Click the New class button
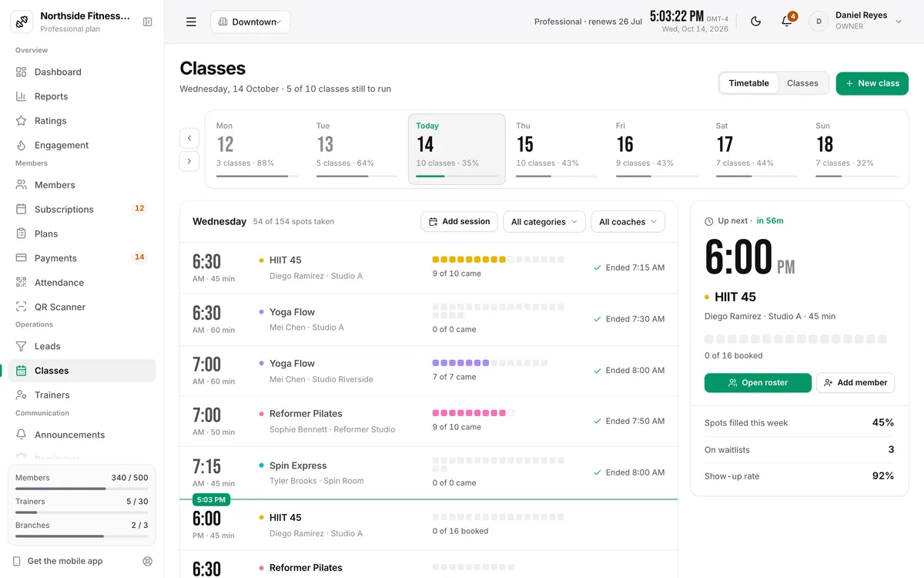Image resolution: width=924 pixels, height=578 pixels. [x=872, y=83]
